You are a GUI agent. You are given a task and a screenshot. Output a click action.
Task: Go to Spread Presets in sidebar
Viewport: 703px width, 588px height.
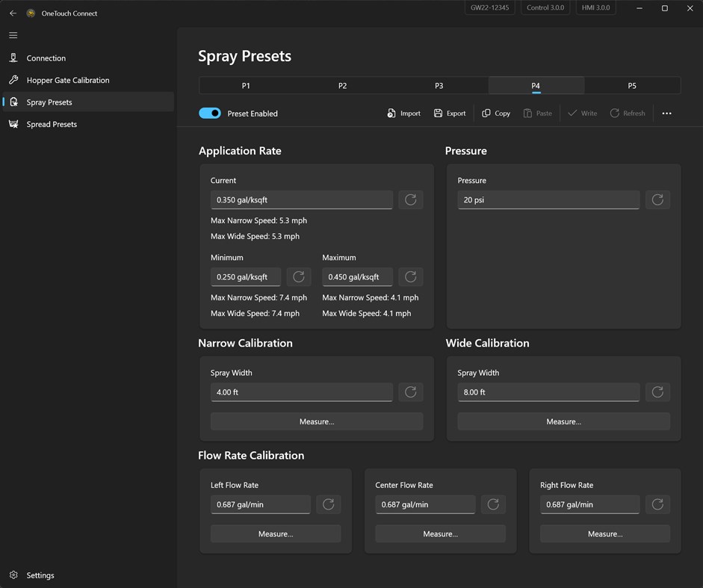pos(52,124)
